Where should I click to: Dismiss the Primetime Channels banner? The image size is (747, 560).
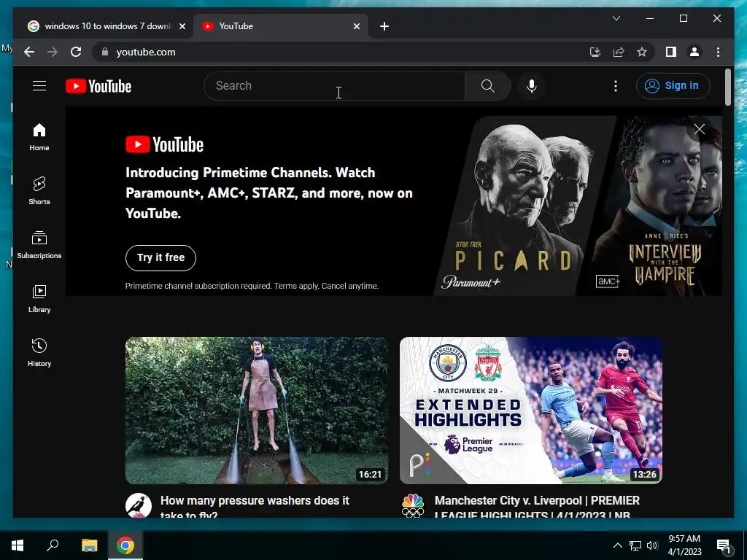coord(700,129)
